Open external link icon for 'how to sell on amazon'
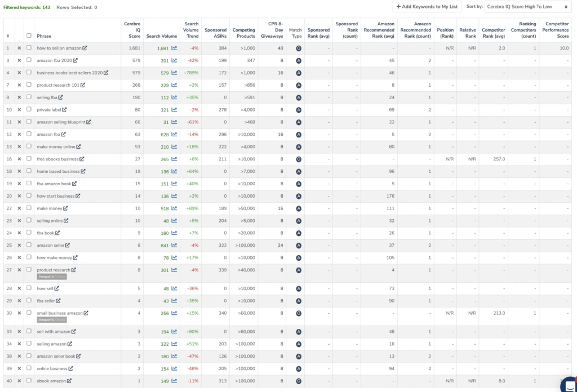The image size is (577, 392). coord(85,48)
